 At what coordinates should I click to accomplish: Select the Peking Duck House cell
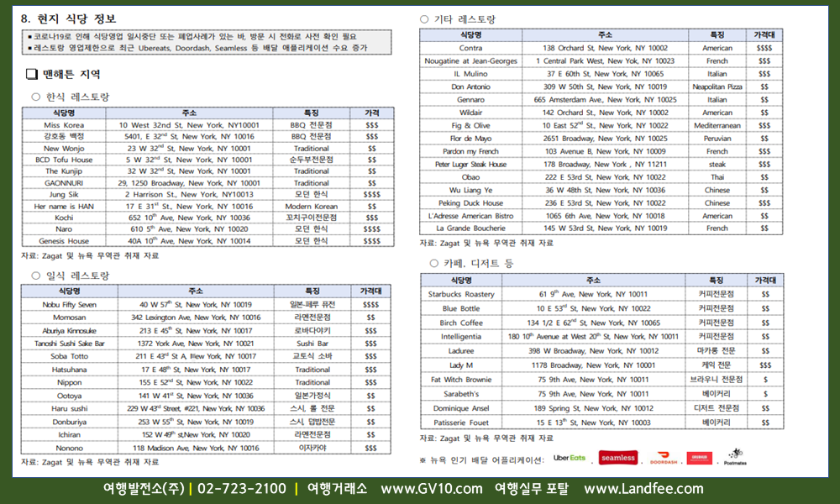(471, 203)
